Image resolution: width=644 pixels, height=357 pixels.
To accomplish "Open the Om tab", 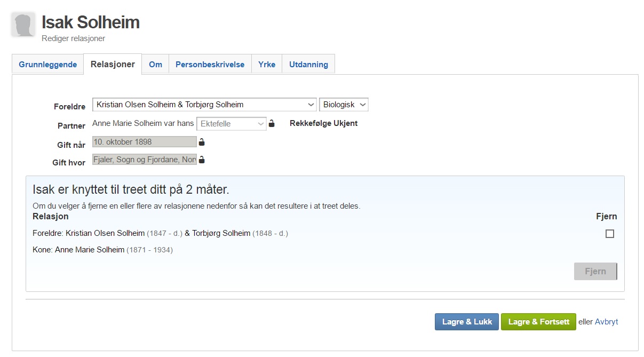I will pyautogui.click(x=155, y=65).
